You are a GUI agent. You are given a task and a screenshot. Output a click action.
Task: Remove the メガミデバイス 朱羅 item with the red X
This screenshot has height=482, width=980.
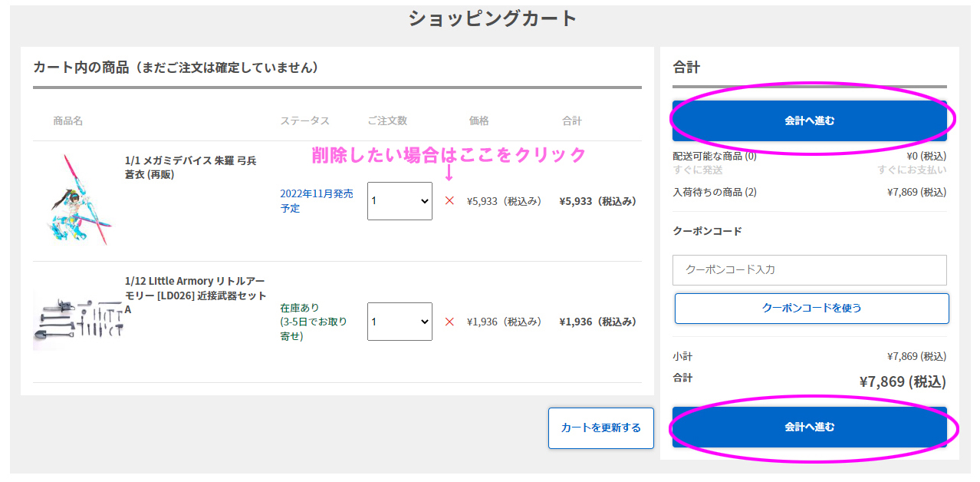[449, 201]
